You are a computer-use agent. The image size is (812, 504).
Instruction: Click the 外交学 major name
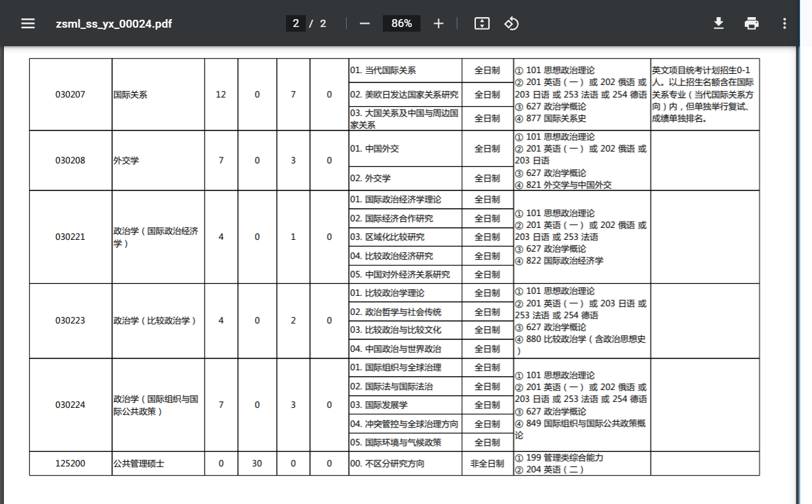click(x=127, y=160)
